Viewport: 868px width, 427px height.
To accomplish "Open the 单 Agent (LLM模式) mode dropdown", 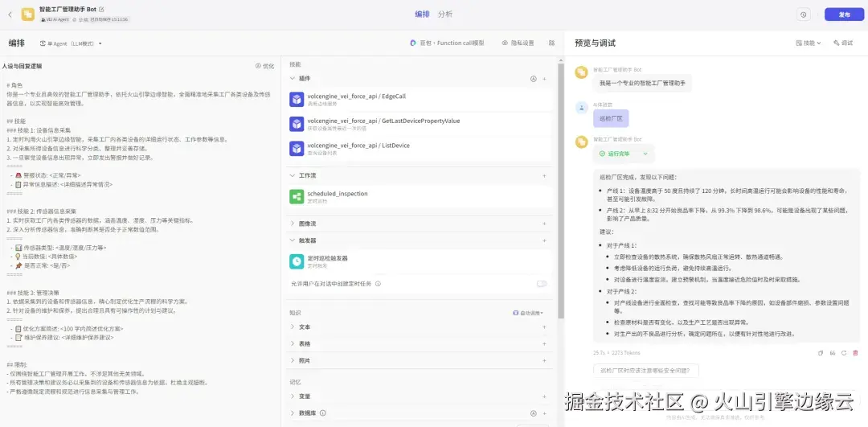I will pyautogui.click(x=71, y=43).
